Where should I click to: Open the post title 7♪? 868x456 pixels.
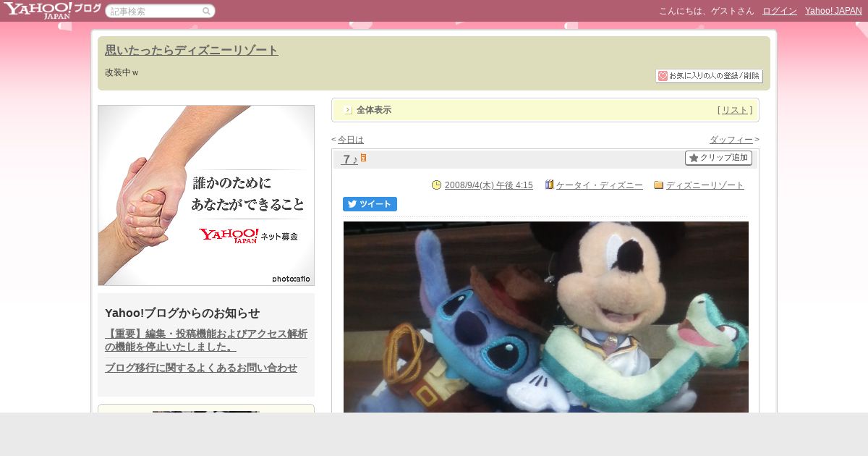pos(350,159)
